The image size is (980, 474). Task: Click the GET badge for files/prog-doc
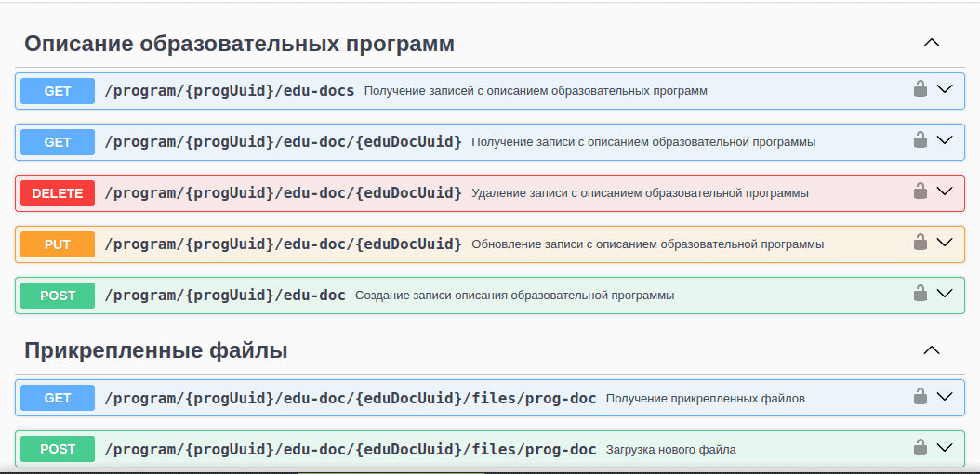58,398
